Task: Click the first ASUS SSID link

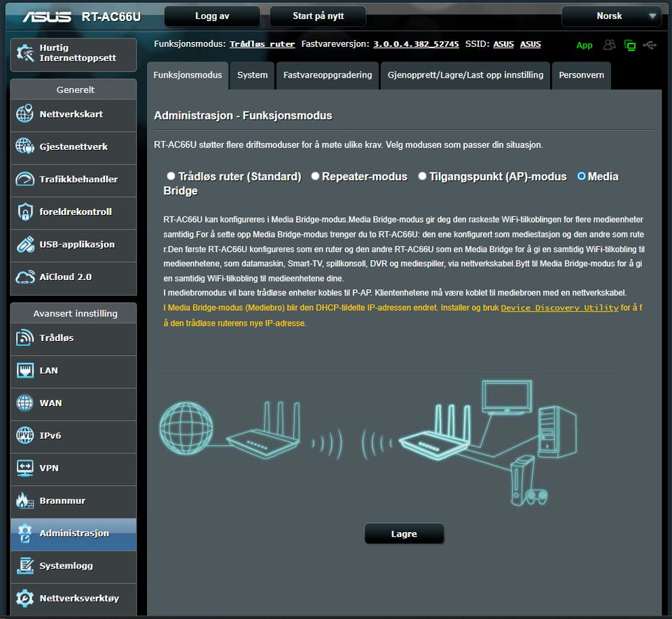Action: (503, 44)
